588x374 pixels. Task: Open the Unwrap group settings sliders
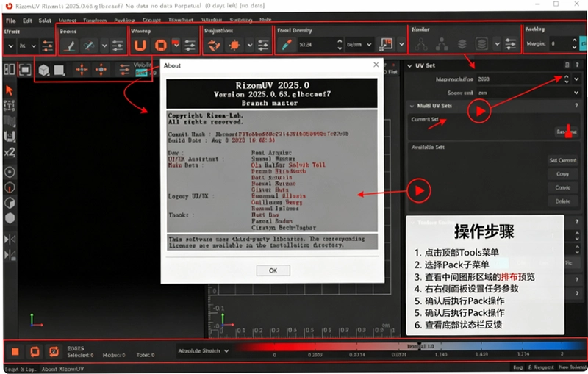(190, 46)
